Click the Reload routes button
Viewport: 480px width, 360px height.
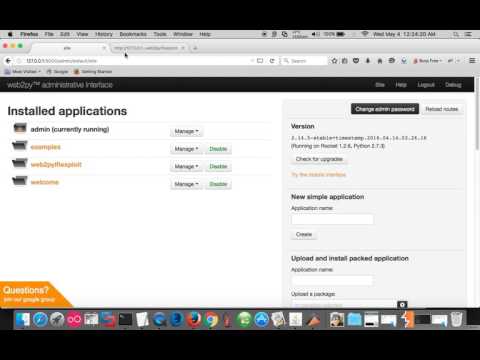pyautogui.click(x=442, y=109)
